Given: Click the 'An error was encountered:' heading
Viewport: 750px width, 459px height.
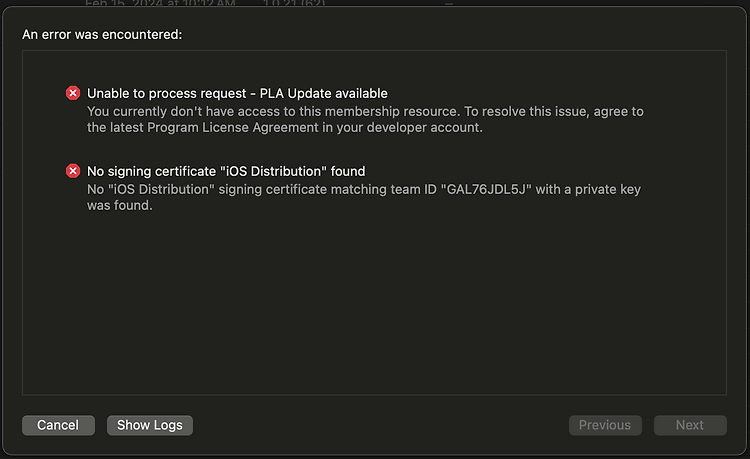Looking at the screenshot, I should (102, 35).
